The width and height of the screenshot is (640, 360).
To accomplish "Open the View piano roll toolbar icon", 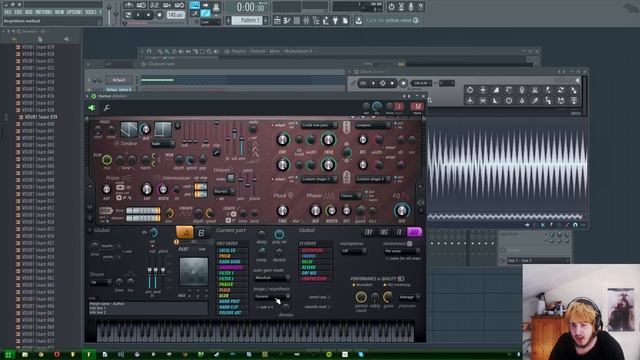I will click(x=287, y=20).
